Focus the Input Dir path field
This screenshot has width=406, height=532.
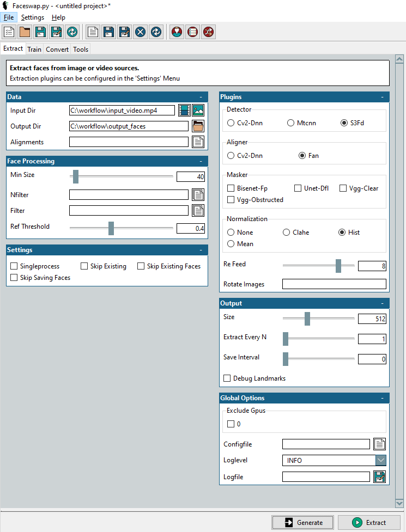(x=122, y=111)
